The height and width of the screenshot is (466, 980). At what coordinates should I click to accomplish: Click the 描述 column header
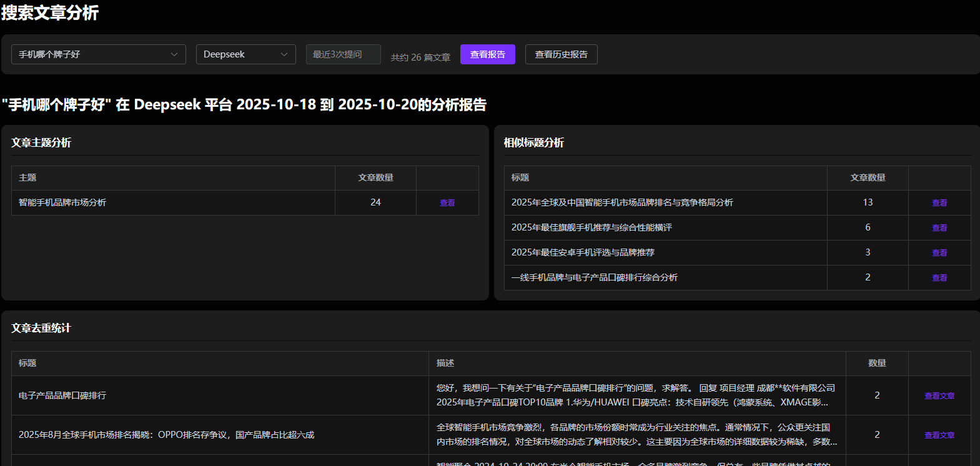pyautogui.click(x=445, y=363)
